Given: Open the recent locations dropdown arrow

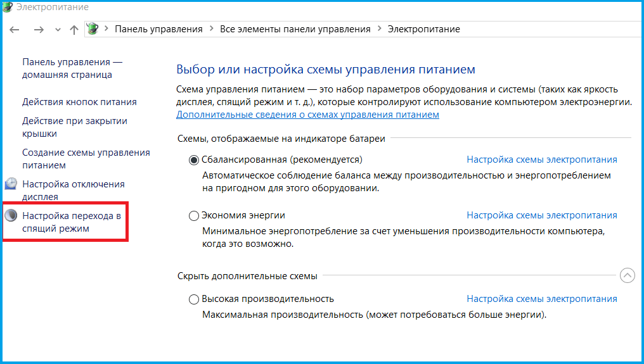Looking at the screenshot, I should 58,30.
